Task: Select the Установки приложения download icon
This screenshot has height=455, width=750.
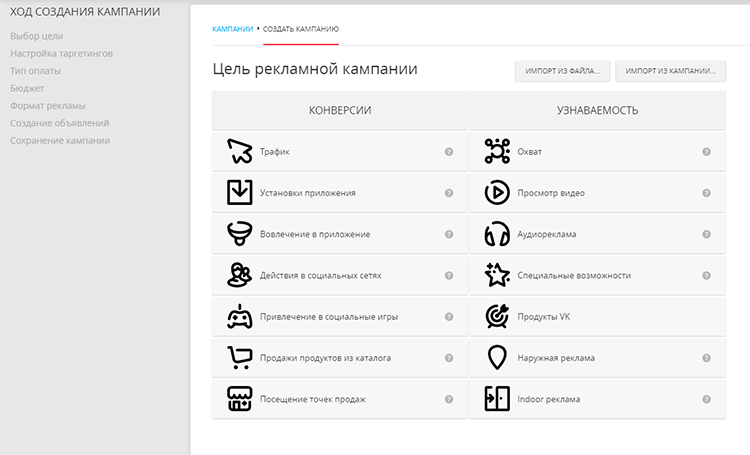Action: coord(238,192)
